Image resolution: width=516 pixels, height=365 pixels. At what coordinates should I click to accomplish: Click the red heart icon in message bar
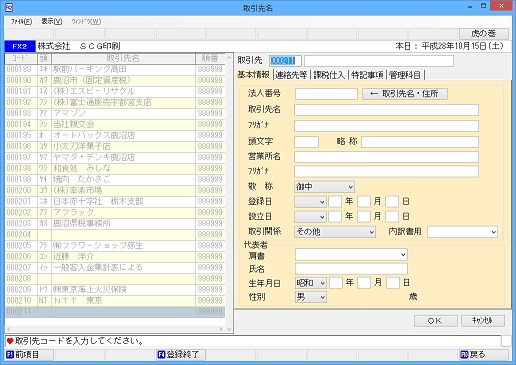pos(10,341)
